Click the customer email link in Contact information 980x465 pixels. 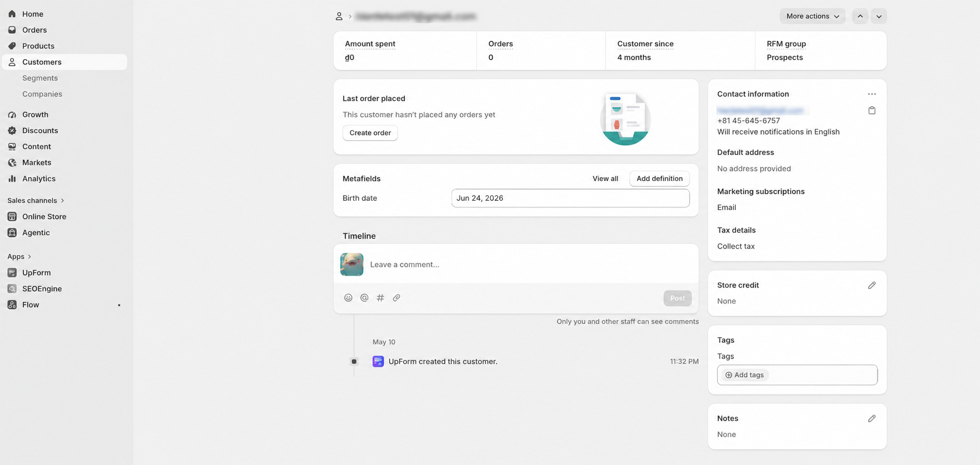point(760,110)
